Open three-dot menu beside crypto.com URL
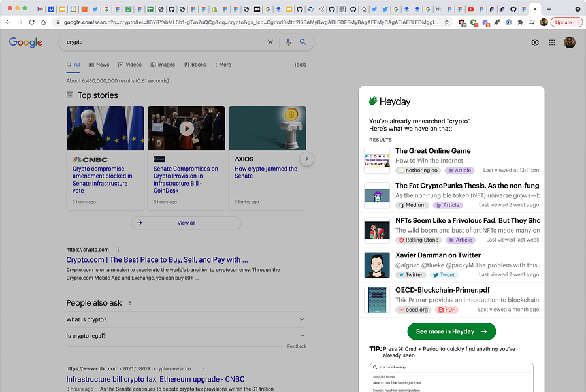586x392 pixels. pyautogui.click(x=118, y=250)
